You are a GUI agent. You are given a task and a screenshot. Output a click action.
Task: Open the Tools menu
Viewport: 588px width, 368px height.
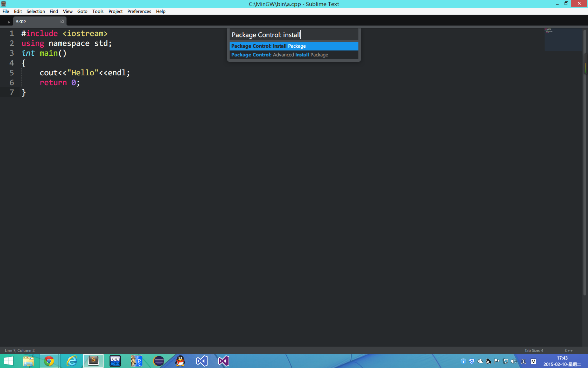(x=98, y=12)
